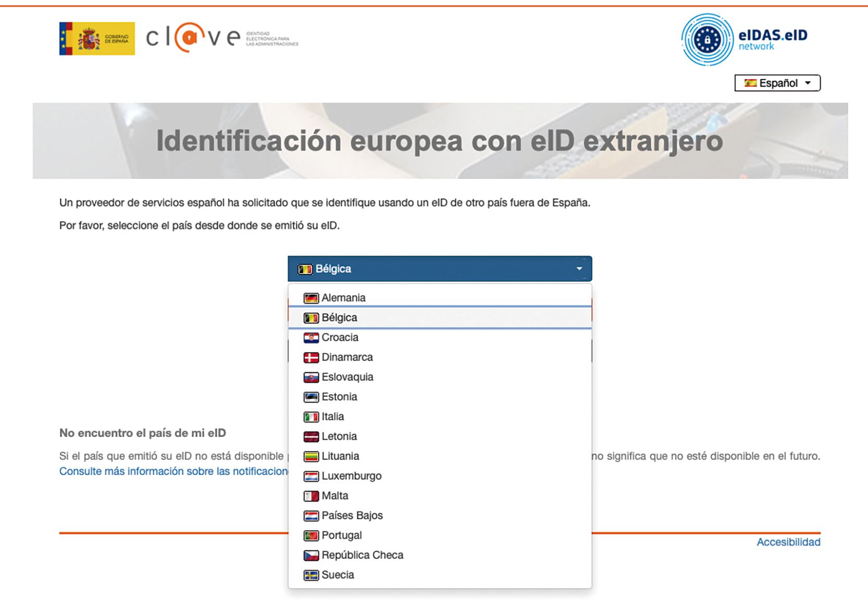Select Países Bajos option
The height and width of the screenshot is (615, 868).
click(x=440, y=516)
